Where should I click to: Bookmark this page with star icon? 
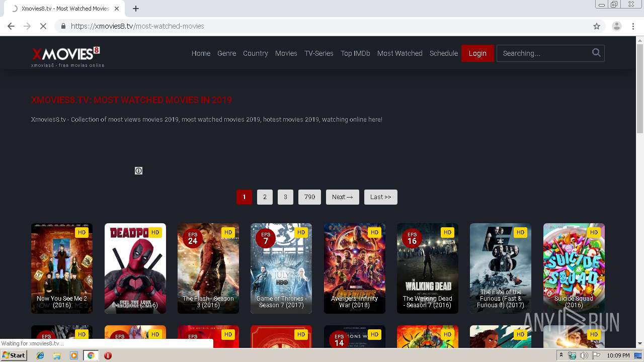(x=597, y=26)
